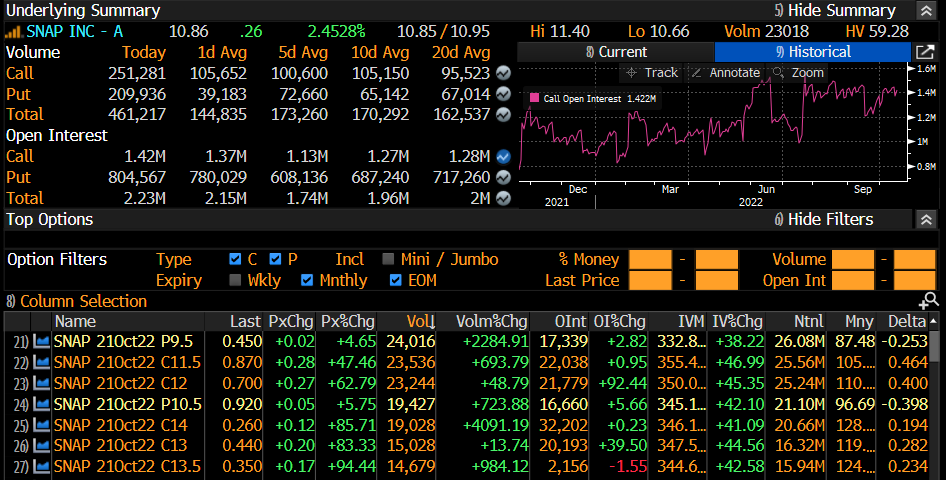
Task: Click Last Price minimum field
Action: point(650,280)
